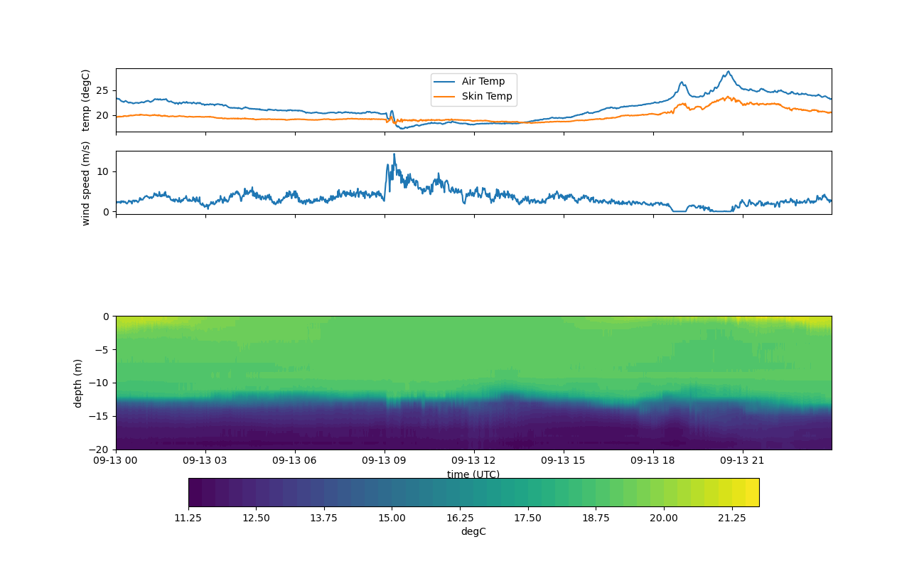Select the orange Skin Temp legend line
The image size is (924, 569).
point(446,97)
